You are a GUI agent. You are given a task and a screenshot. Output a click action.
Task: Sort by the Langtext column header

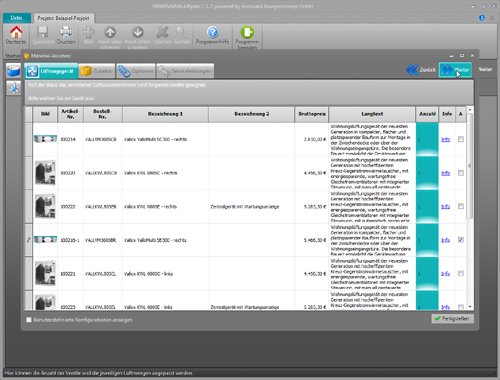pyautogui.click(x=372, y=114)
